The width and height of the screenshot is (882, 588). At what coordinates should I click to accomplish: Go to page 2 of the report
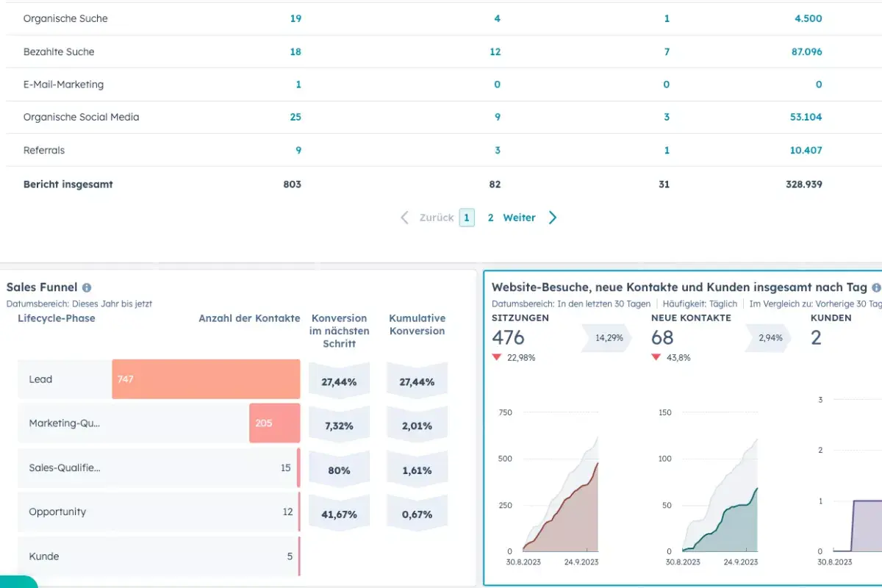[490, 218]
